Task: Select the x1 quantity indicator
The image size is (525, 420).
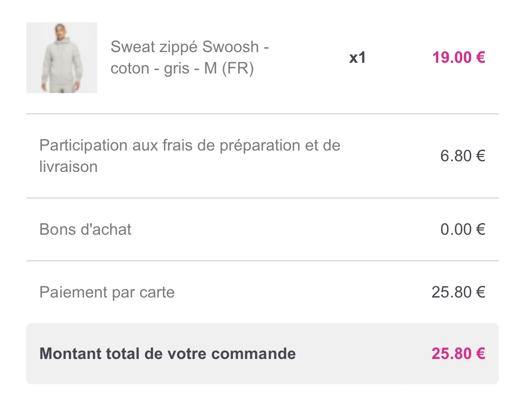Action: pos(357,57)
